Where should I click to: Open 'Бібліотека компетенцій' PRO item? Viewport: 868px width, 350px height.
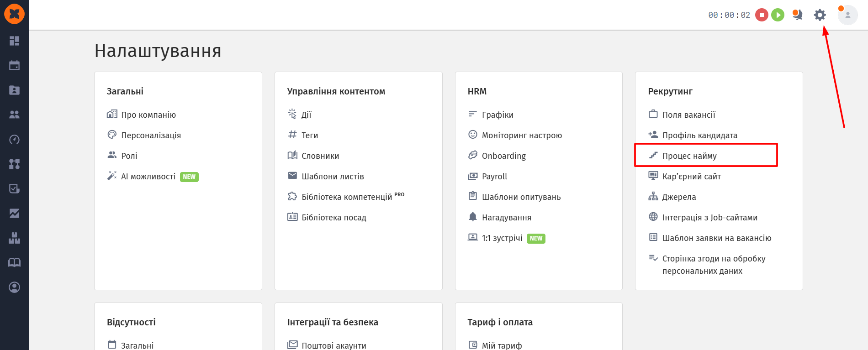tap(346, 197)
